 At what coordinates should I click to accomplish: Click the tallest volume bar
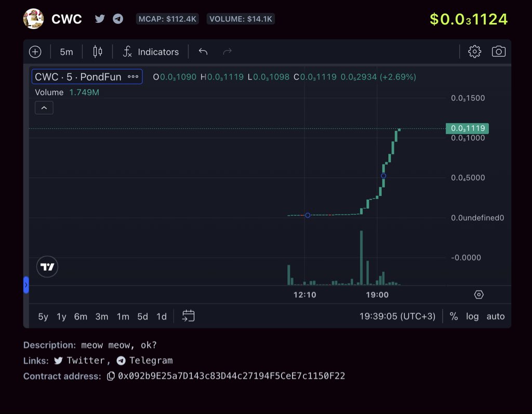362,258
